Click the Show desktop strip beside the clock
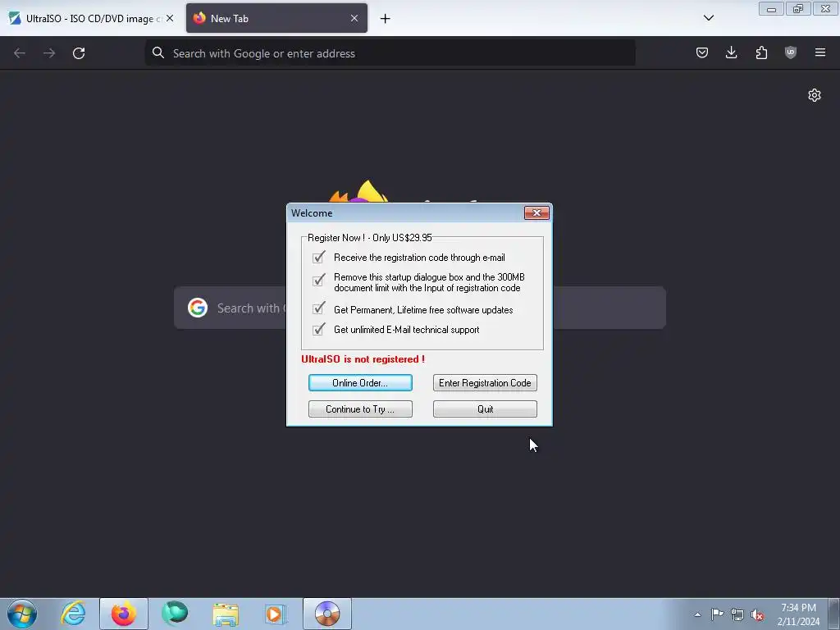 pyautogui.click(x=834, y=614)
